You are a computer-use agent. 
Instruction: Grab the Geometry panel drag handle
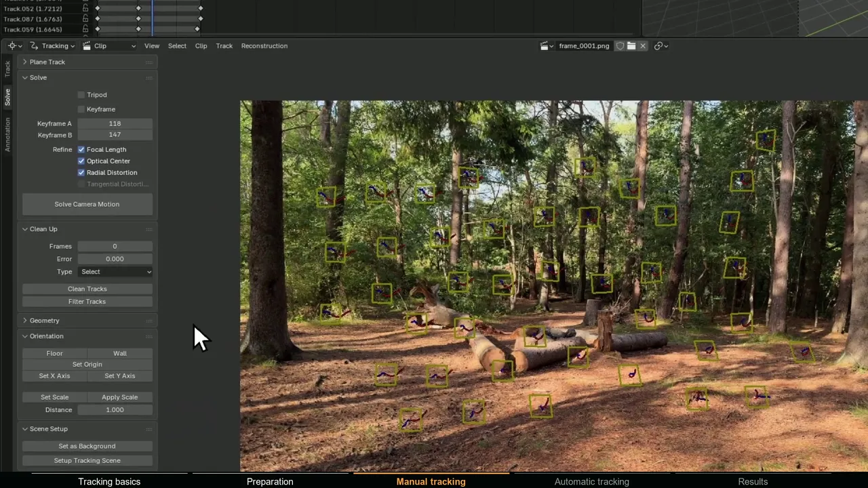coord(149,321)
